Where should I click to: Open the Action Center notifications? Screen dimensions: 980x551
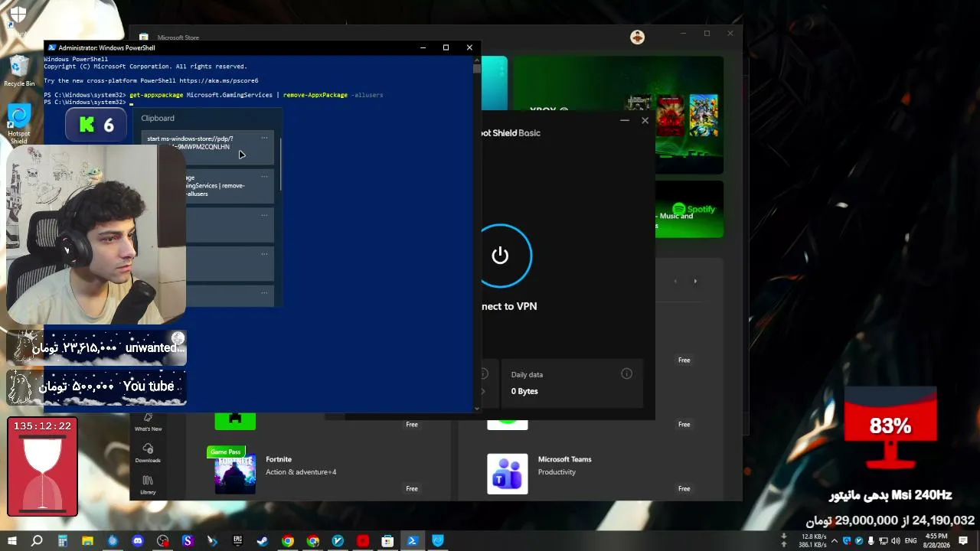click(963, 541)
